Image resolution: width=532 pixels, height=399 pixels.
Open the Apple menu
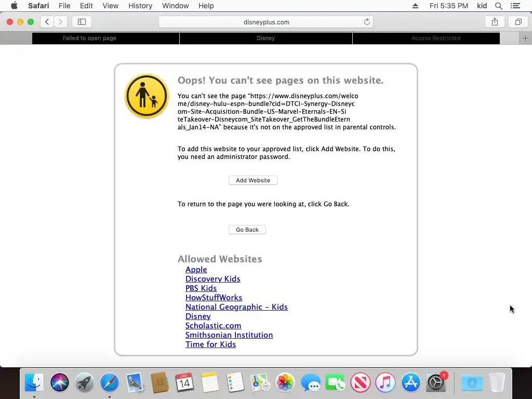(x=14, y=6)
